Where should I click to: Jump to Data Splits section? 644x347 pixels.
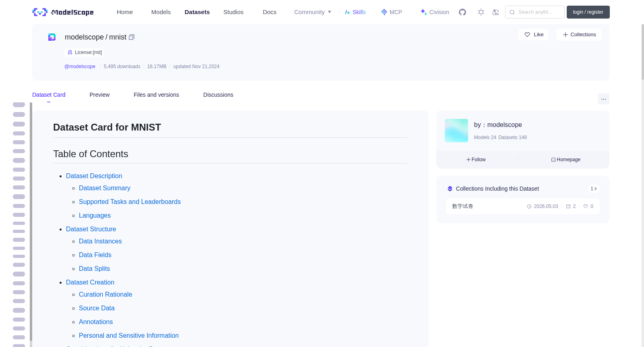94,268
